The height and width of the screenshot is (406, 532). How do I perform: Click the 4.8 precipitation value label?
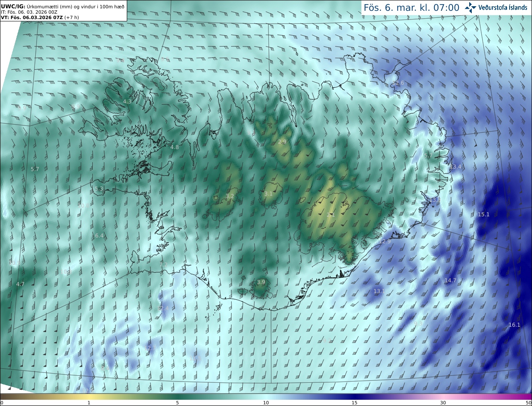pyautogui.click(x=175, y=147)
